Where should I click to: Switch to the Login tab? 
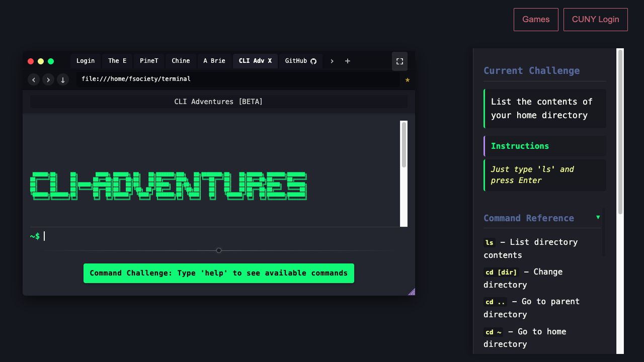[x=86, y=61]
